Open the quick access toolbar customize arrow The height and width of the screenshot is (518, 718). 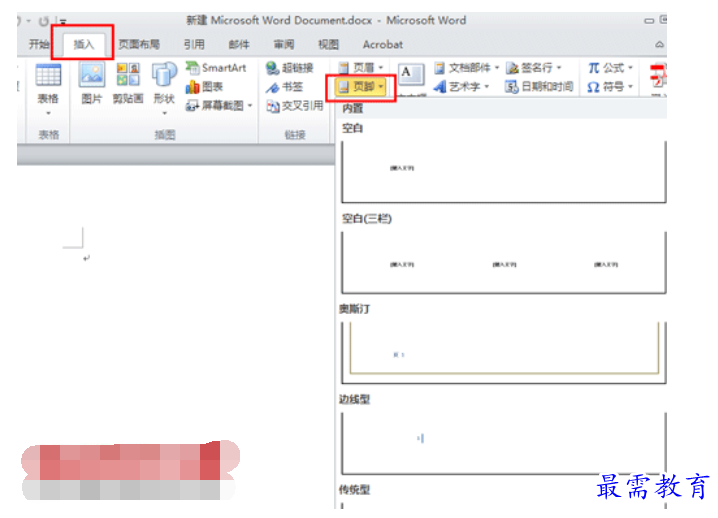click(x=63, y=22)
